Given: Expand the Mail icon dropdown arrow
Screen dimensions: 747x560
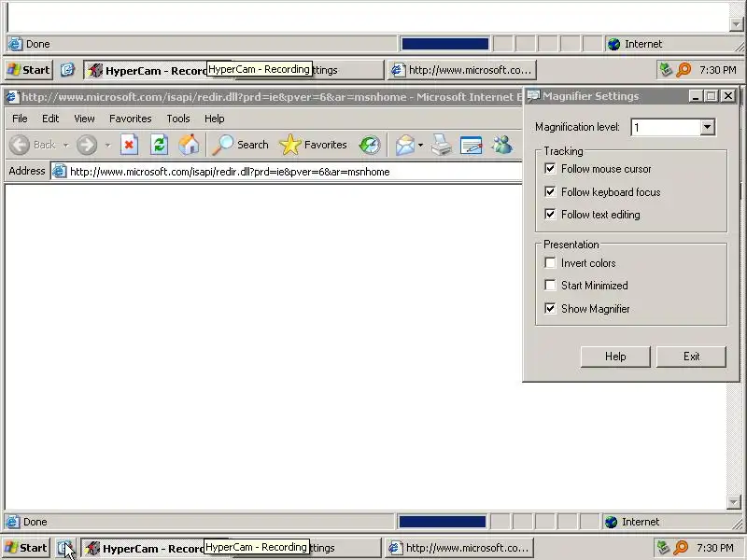Looking at the screenshot, I should pos(421,145).
